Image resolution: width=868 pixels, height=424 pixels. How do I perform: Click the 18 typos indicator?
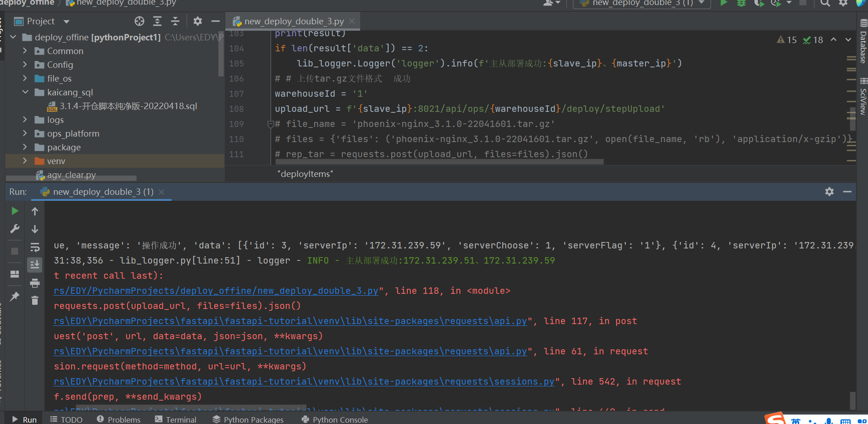pyautogui.click(x=813, y=40)
